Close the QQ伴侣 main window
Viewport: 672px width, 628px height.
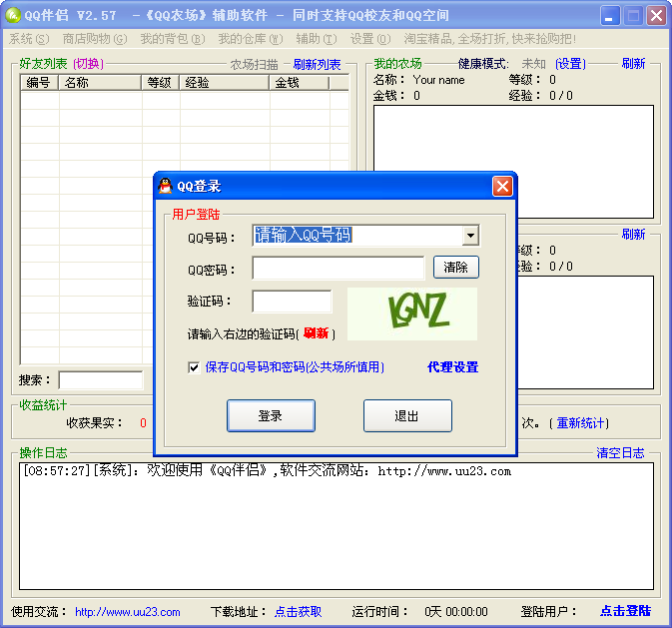point(656,16)
